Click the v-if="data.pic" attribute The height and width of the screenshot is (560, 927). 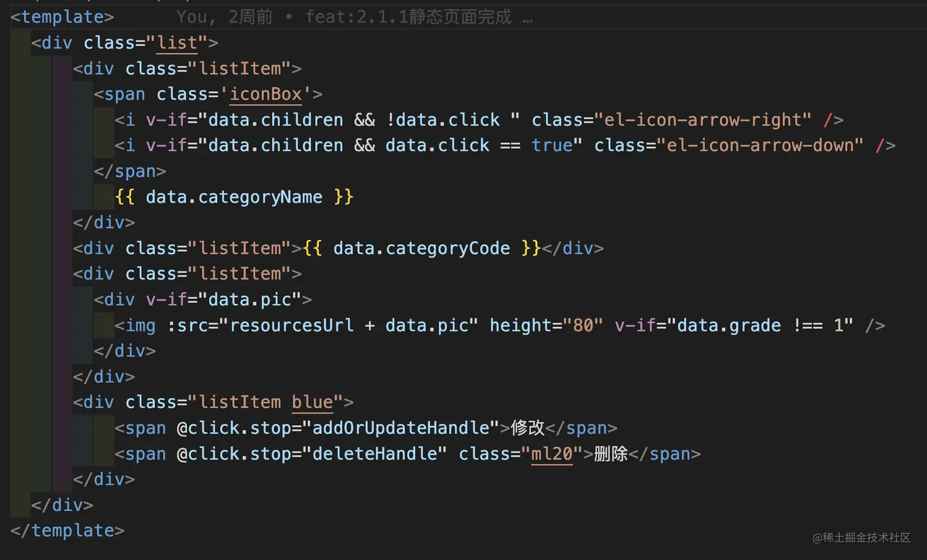pos(224,300)
